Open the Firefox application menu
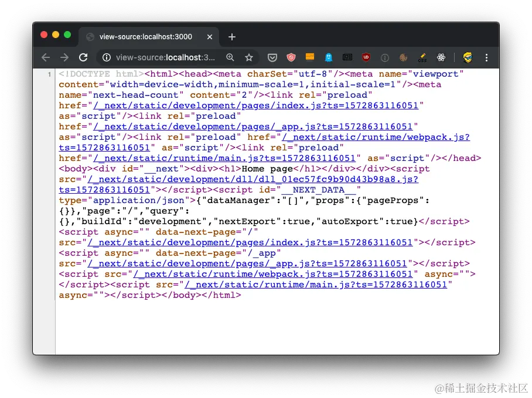 pos(487,57)
